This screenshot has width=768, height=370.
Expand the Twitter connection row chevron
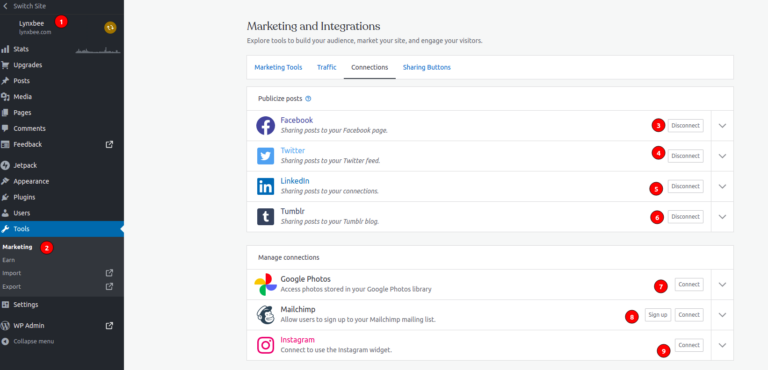722,156
